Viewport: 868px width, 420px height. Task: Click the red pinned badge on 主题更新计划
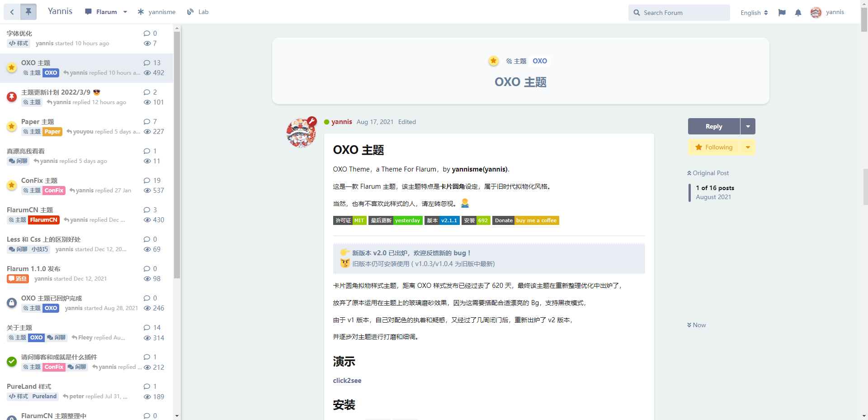pyautogui.click(x=12, y=96)
